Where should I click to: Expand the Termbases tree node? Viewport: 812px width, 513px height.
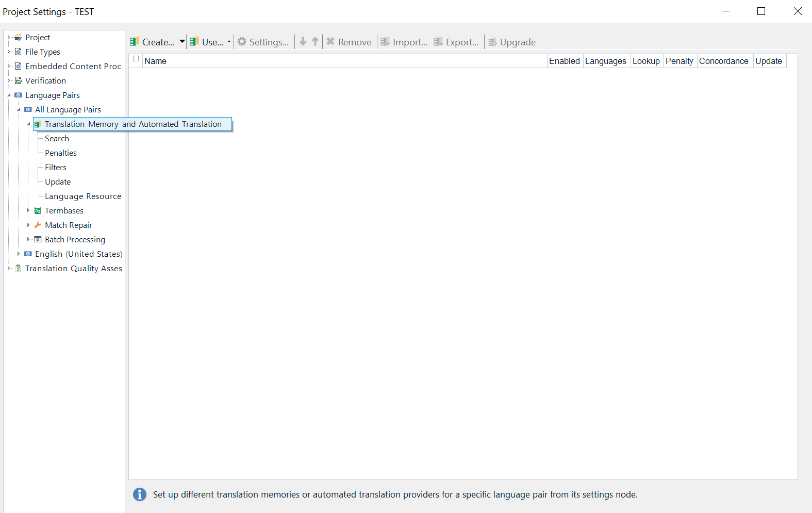pos(28,210)
